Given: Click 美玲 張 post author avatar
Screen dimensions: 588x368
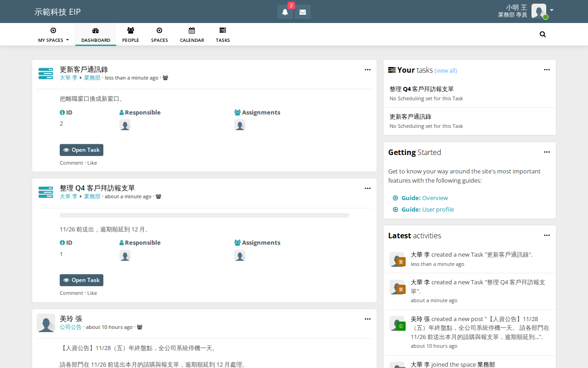Looking at the screenshot, I should point(46,323).
